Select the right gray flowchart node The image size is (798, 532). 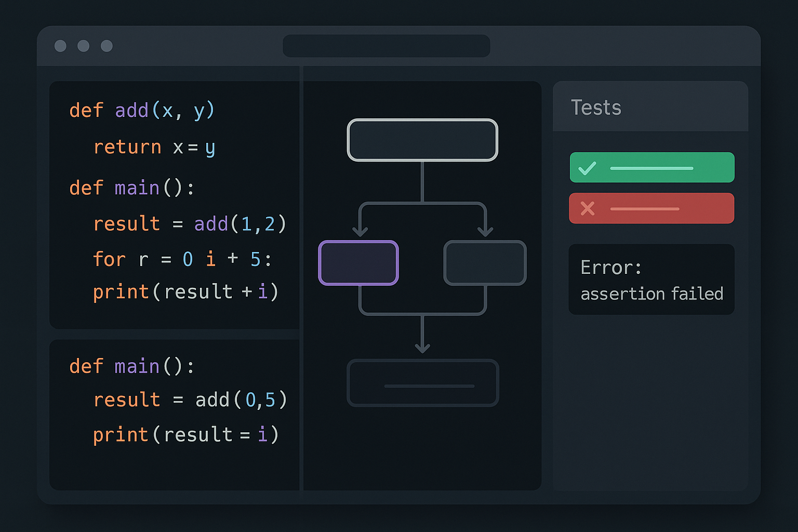[485, 263]
